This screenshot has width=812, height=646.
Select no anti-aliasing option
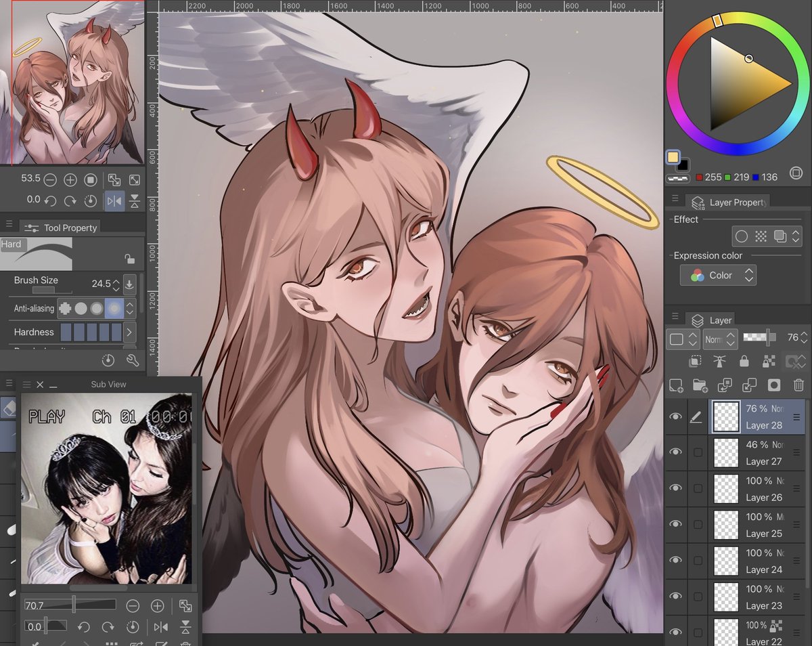66,308
